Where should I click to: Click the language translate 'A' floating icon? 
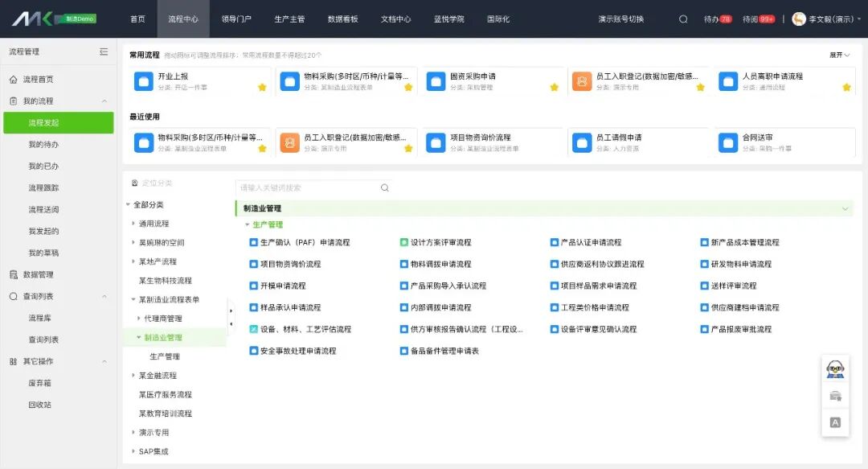[835, 422]
